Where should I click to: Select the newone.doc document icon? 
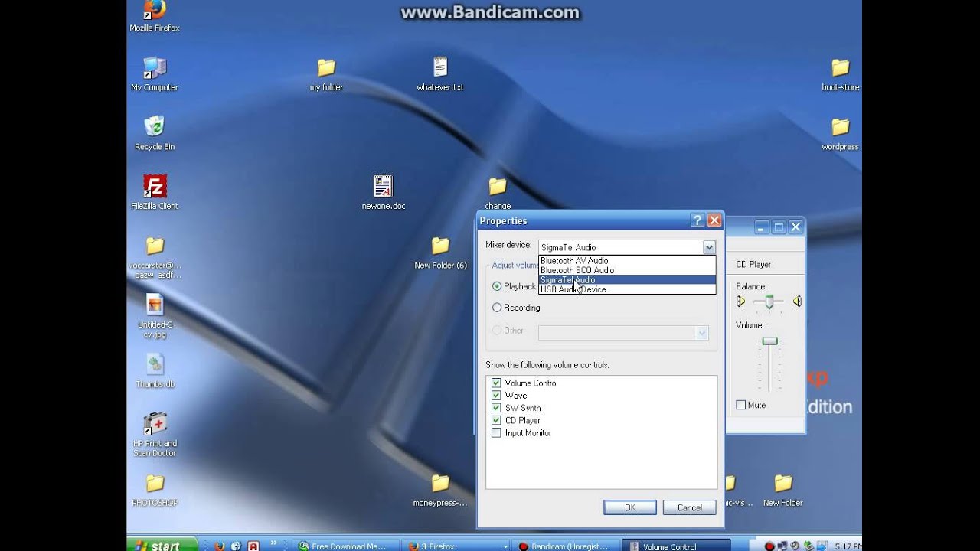[384, 193]
